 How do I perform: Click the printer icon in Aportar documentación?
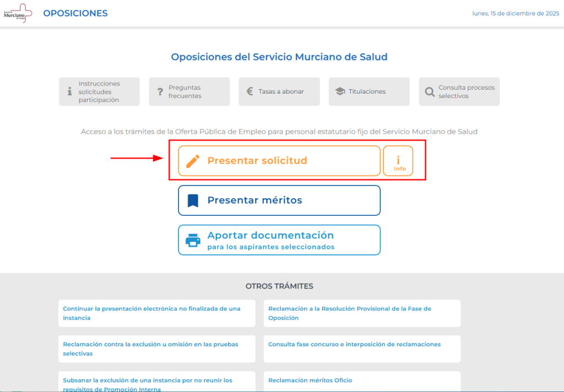click(193, 240)
